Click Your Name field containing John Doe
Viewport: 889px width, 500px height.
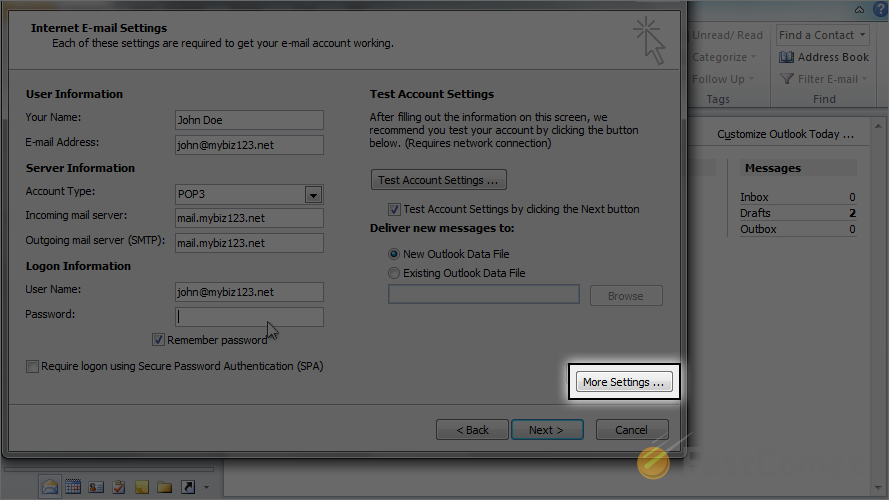click(249, 120)
